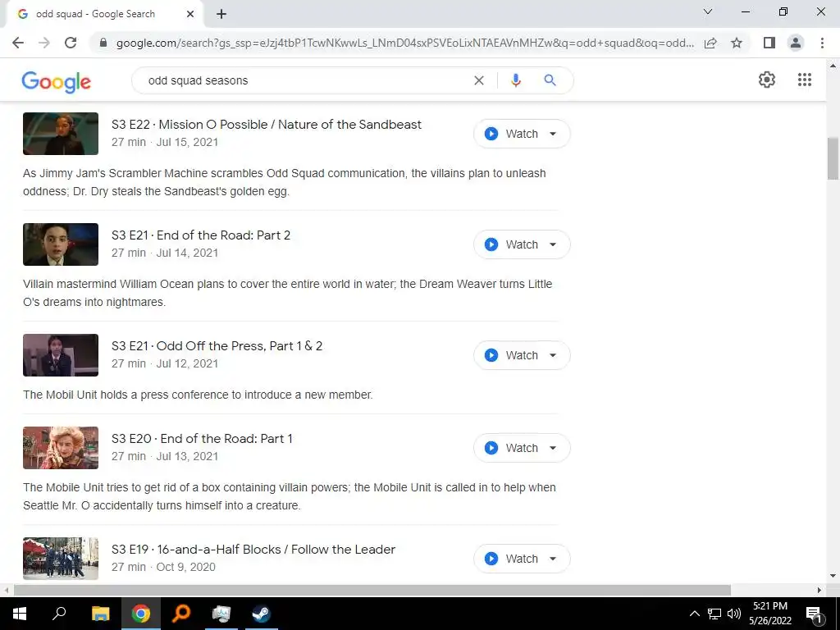Clear the search box text
This screenshot has width=840, height=630.
[x=479, y=80]
